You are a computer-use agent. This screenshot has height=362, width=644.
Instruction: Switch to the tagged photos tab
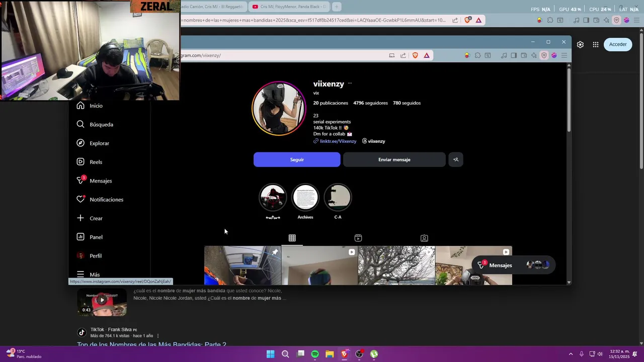pyautogui.click(x=424, y=238)
